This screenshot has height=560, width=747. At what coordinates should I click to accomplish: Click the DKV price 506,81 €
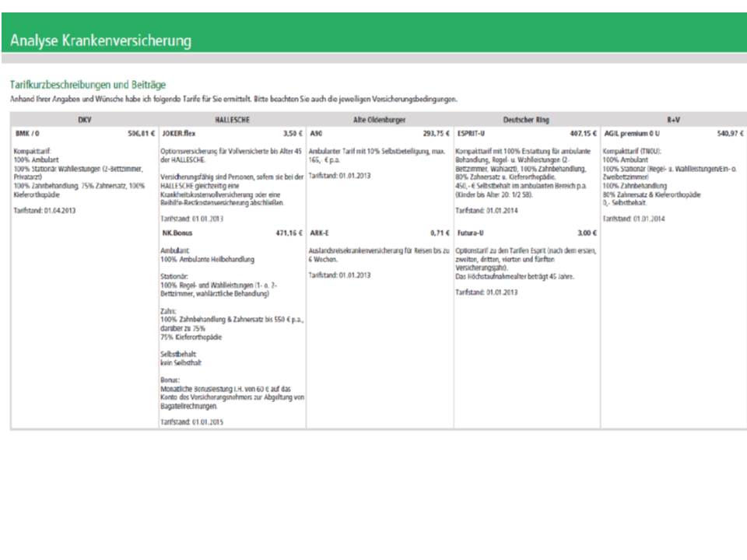pos(141,133)
